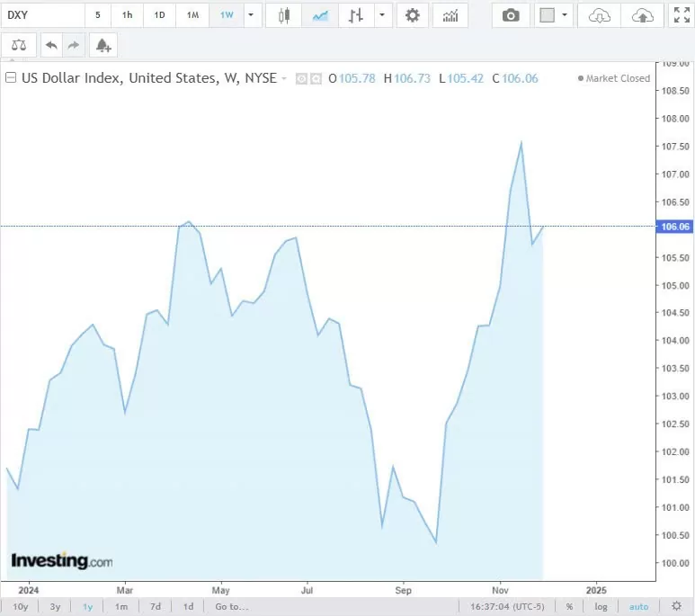The width and height of the screenshot is (695, 616).
Task: Click the 106.06 price label
Action: (x=674, y=227)
